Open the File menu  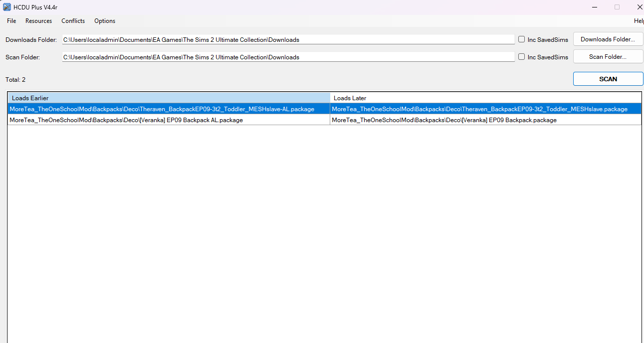coord(11,21)
